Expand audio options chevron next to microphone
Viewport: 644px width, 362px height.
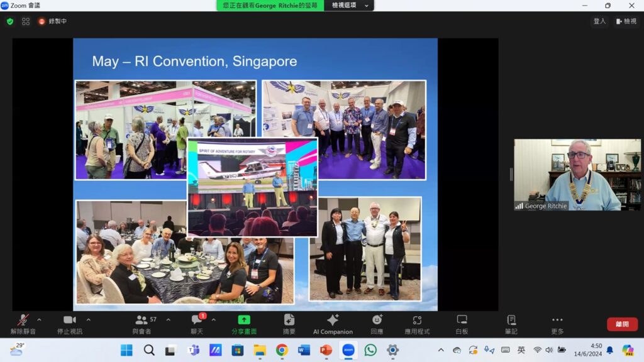click(40, 319)
